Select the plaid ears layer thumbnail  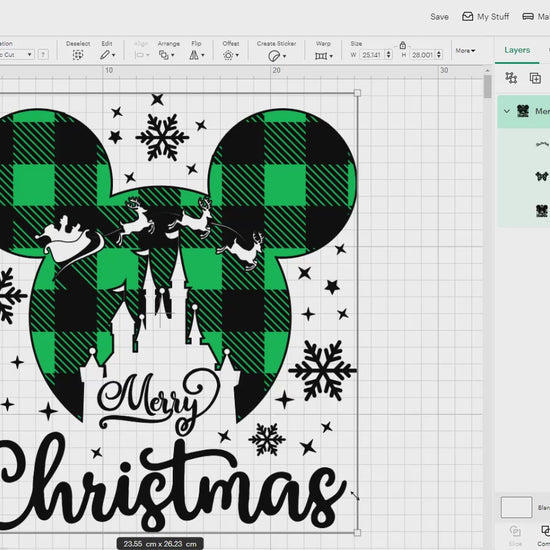[542, 176]
